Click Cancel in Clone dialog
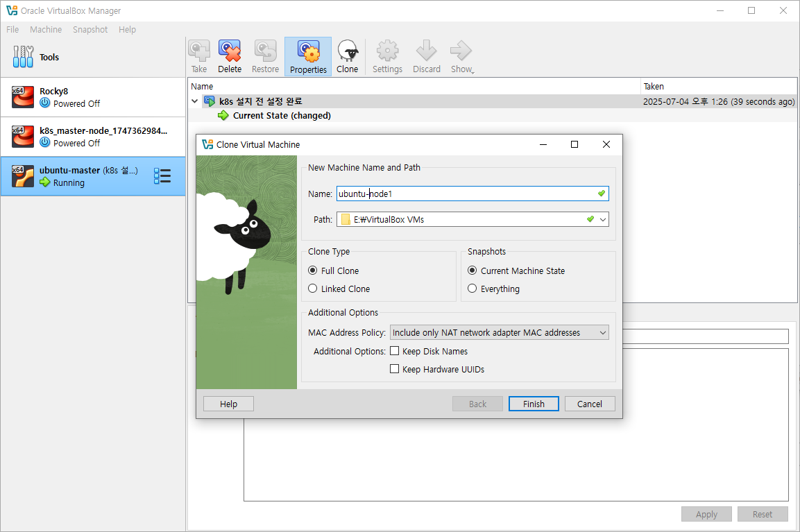 coord(590,404)
